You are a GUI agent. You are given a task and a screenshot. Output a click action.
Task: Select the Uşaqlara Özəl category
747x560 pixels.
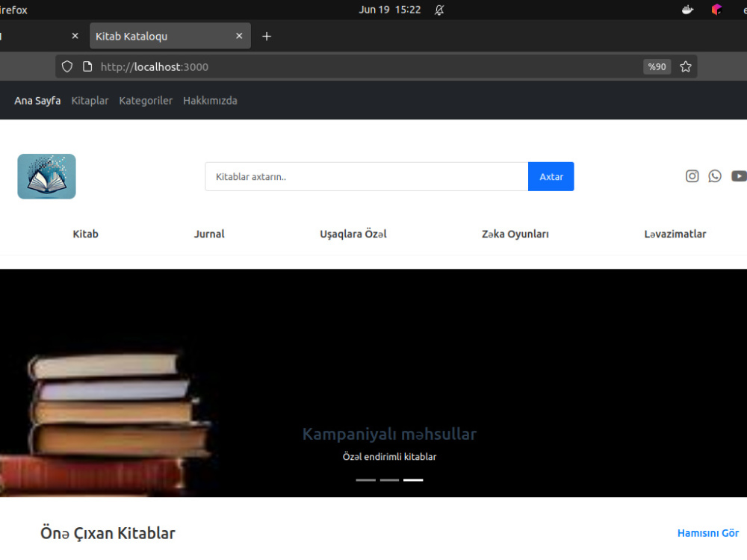tap(353, 234)
